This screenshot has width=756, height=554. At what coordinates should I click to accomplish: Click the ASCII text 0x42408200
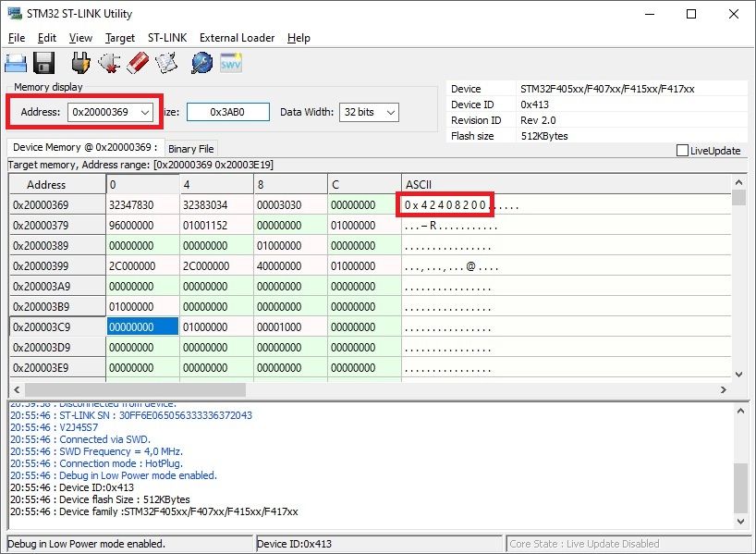[x=445, y=205]
